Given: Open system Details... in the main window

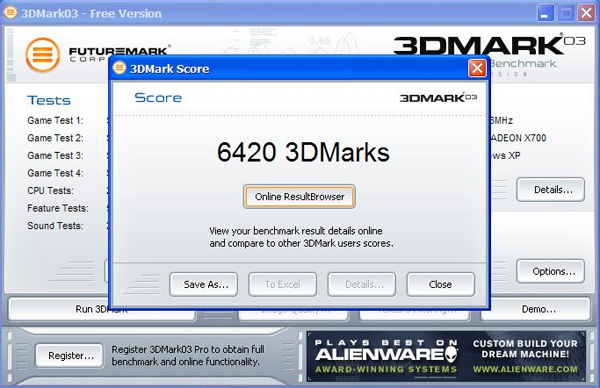Looking at the screenshot, I should point(551,189).
